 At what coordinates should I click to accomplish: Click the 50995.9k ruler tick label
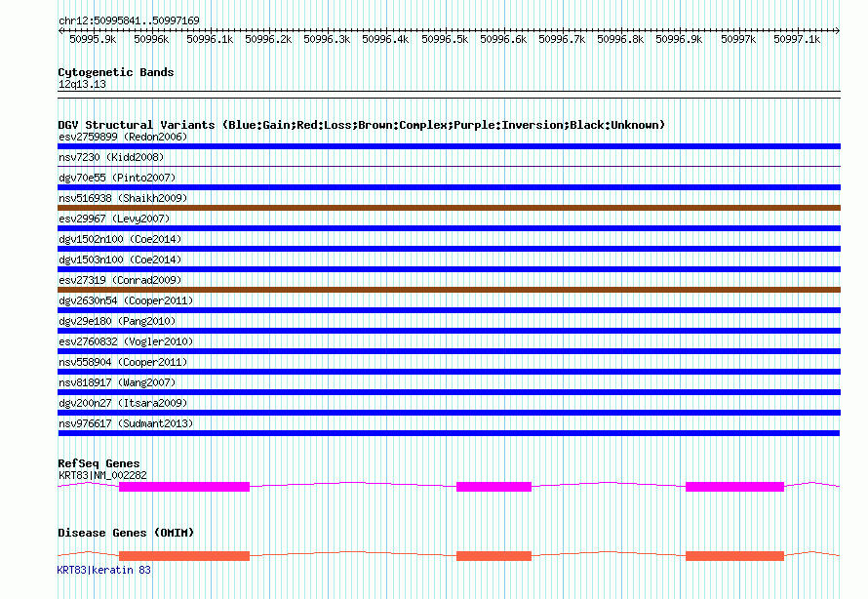pyautogui.click(x=93, y=39)
